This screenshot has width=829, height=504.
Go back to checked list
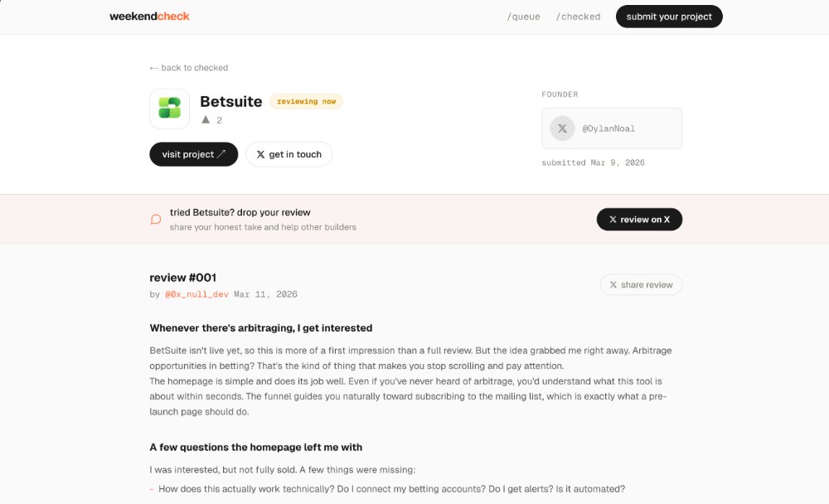click(x=189, y=68)
